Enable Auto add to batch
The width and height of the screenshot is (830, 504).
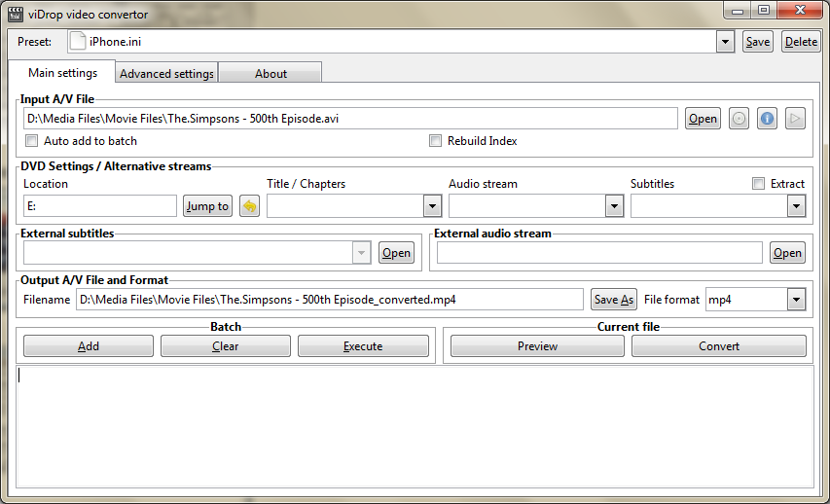point(31,141)
